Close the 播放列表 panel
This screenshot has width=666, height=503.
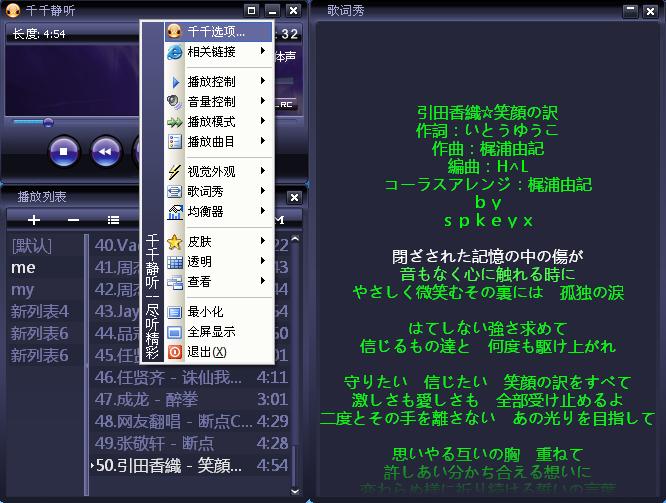pos(294,198)
